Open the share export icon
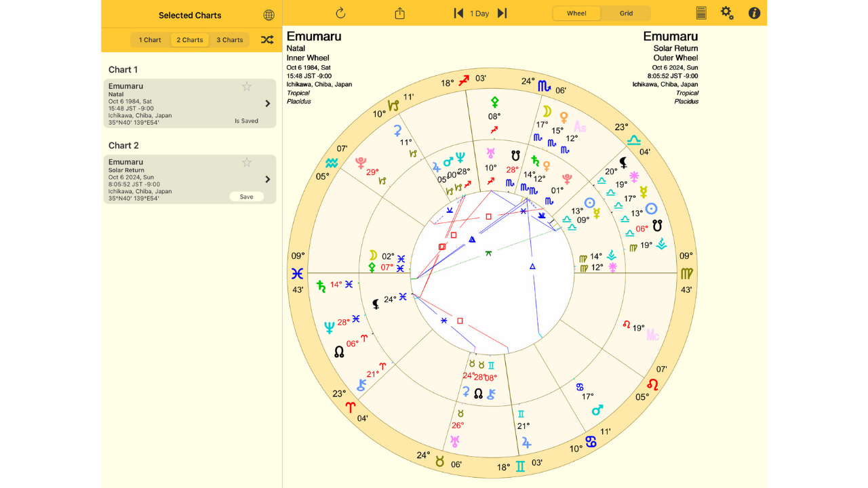 (x=399, y=13)
